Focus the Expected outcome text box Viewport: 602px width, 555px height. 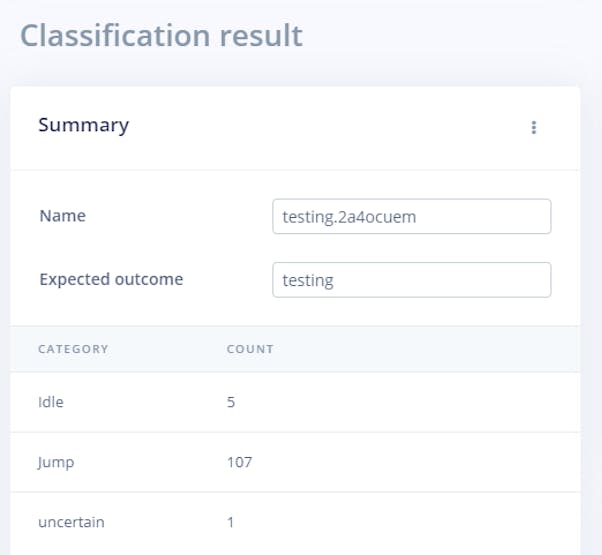(x=411, y=280)
